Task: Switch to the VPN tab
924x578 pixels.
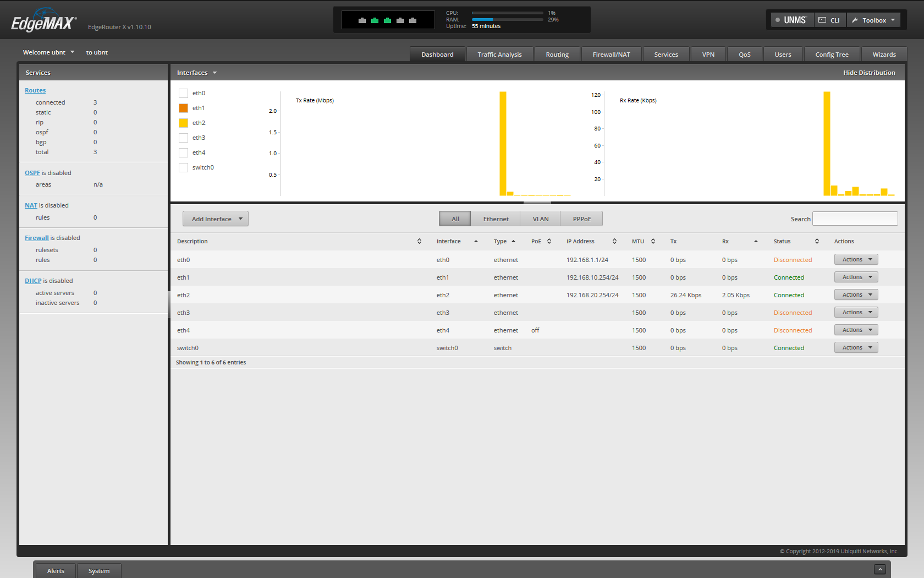Action: [x=708, y=54]
